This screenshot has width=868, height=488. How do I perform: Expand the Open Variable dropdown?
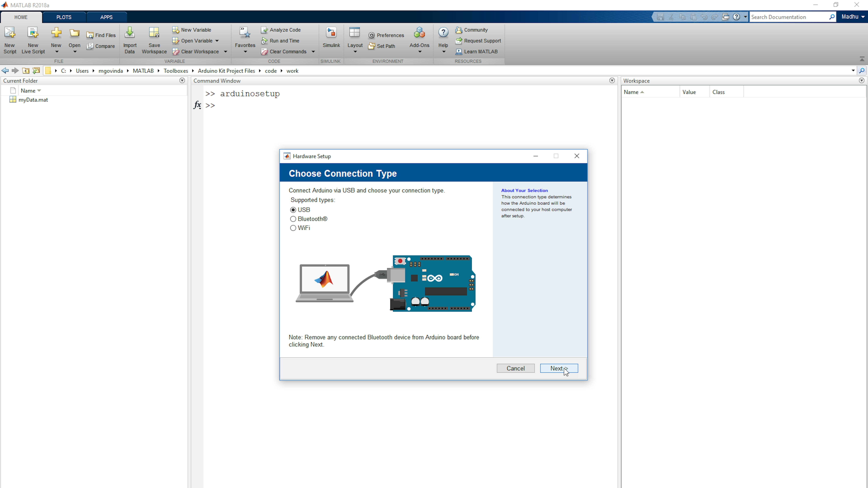click(217, 41)
